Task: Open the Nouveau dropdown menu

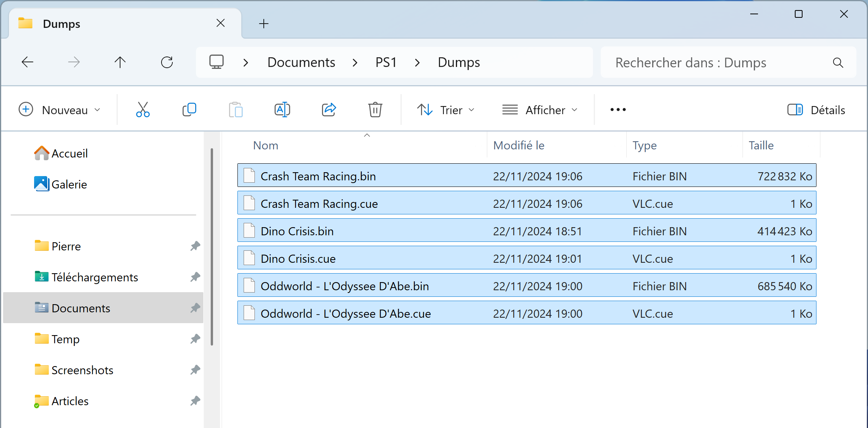Action: [x=60, y=110]
